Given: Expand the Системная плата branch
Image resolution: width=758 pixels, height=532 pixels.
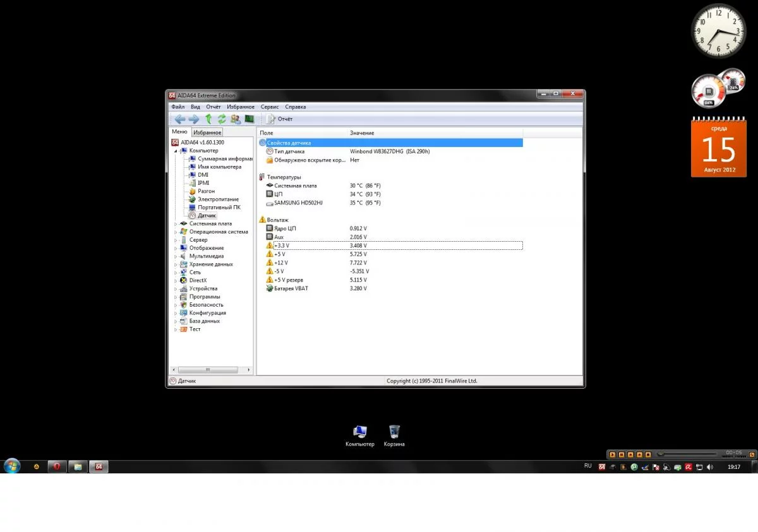Looking at the screenshot, I should (176, 224).
